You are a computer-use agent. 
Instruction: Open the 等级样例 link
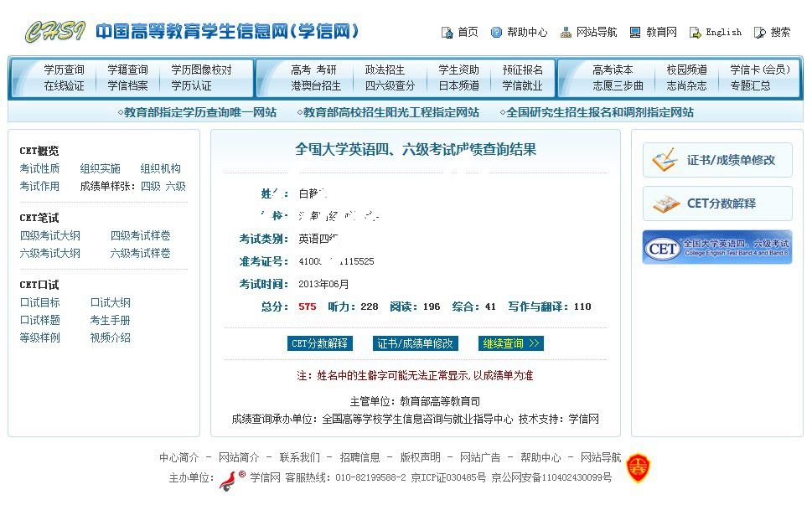[x=39, y=338]
